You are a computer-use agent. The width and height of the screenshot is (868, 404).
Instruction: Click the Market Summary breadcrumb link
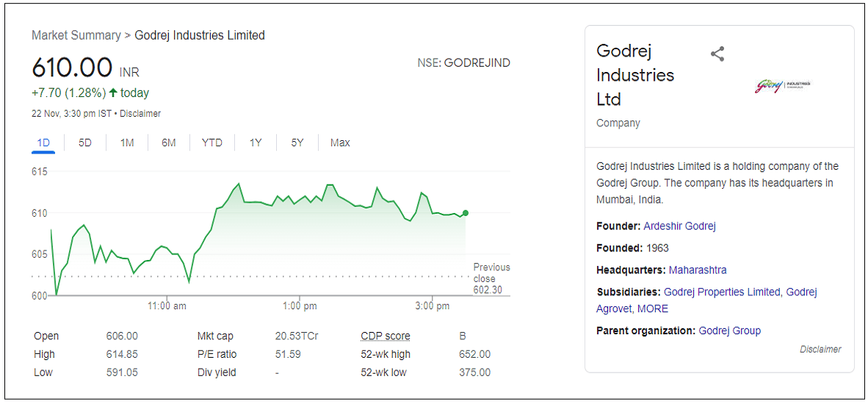coord(76,35)
